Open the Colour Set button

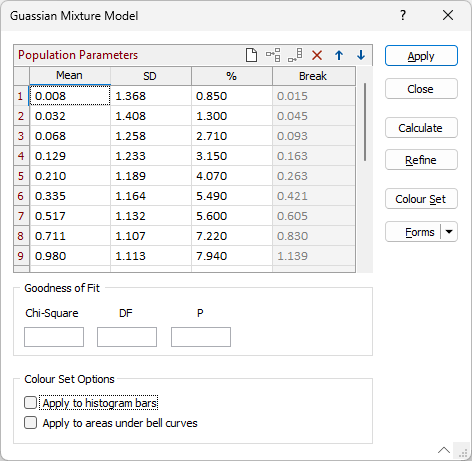[421, 199]
